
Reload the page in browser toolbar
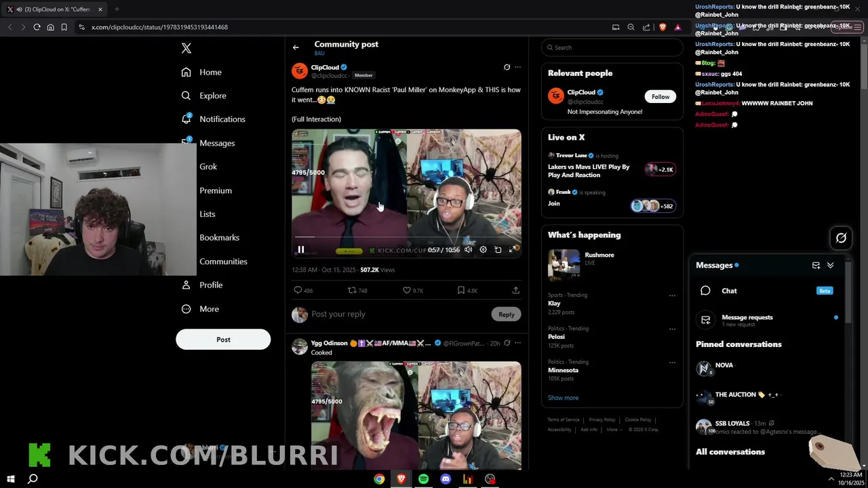click(x=37, y=27)
